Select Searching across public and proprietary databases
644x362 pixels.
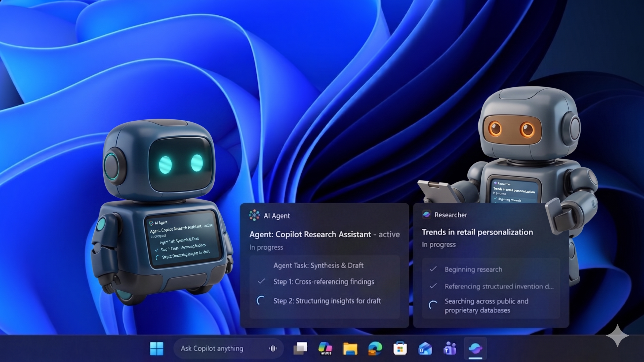tap(486, 306)
